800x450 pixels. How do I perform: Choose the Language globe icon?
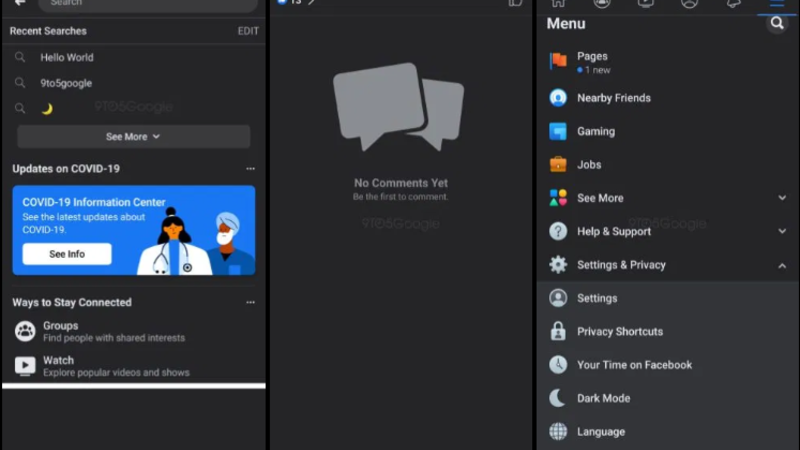coord(558,431)
